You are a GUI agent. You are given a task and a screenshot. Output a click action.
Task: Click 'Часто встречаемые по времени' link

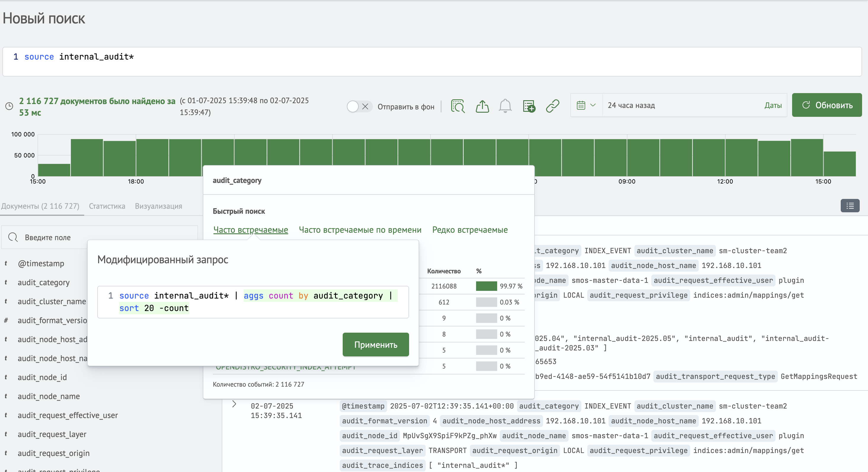pyautogui.click(x=360, y=230)
